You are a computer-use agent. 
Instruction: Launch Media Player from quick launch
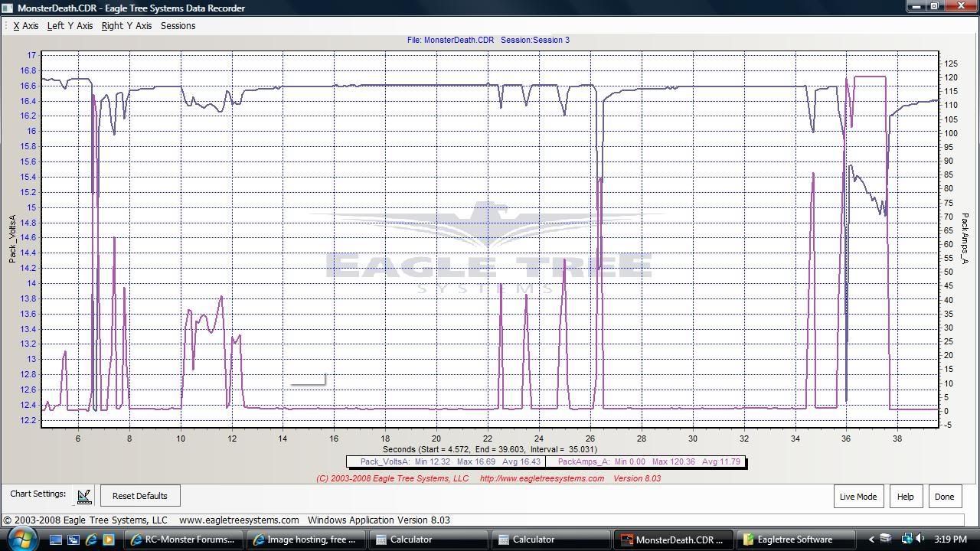(109, 540)
